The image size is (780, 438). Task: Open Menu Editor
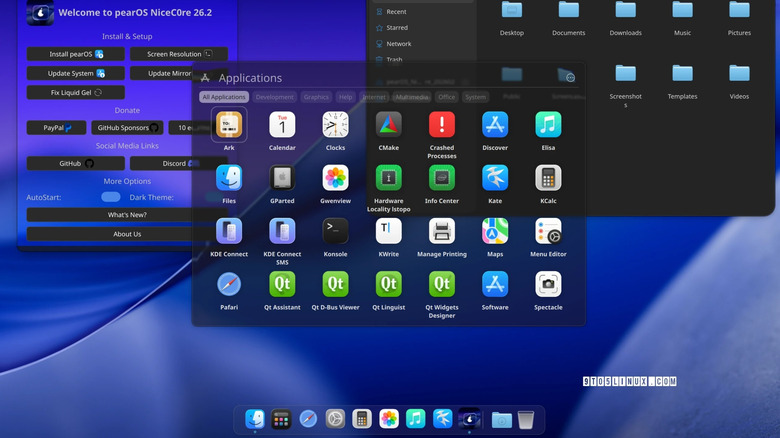(x=548, y=231)
